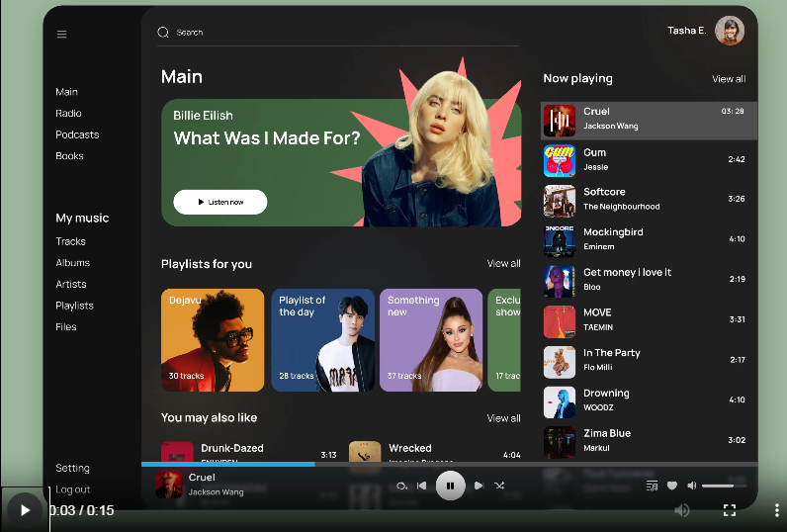Click the Drunk-Dazed song title
This screenshot has height=532, width=787.
(x=232, y=448)
